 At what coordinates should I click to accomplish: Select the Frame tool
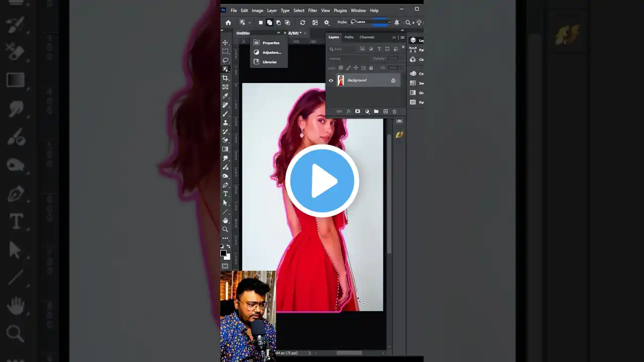click(225, 87)
